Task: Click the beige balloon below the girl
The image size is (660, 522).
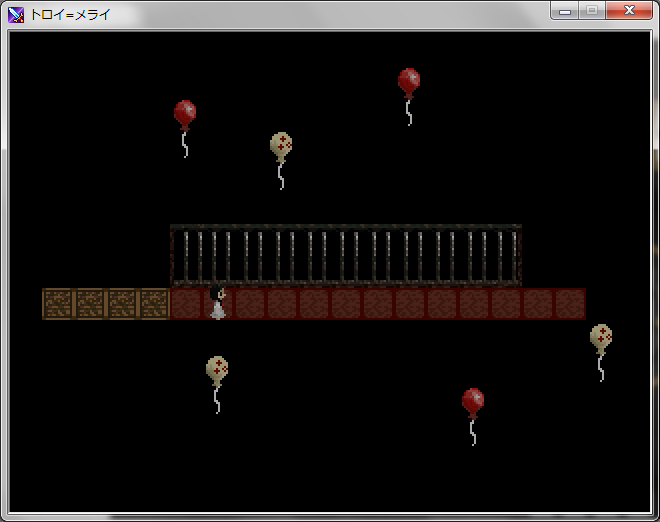Action: pos(217,370)
